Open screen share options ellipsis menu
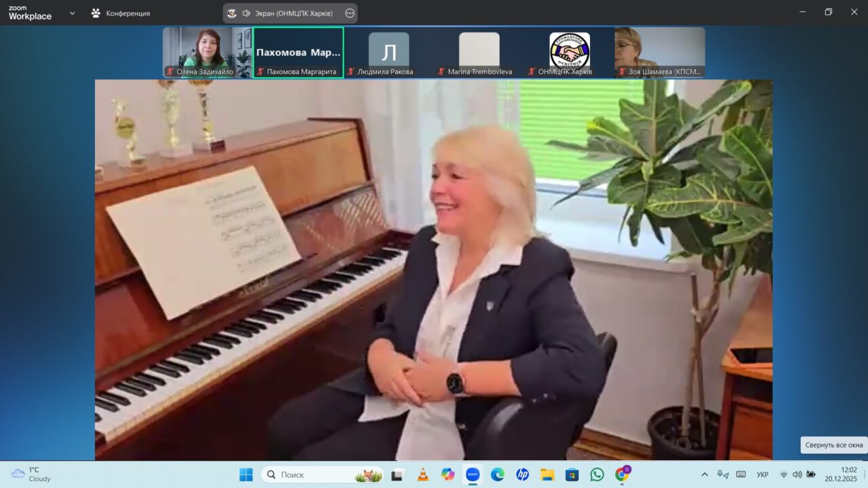The height and width of the screenshot is (488, 868). (x=350, y=13)
